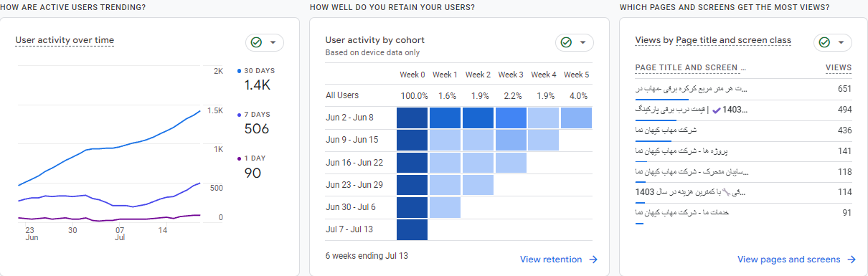The image size is (868, 276).
Task: Click the purple dot beside 1 DAY legend
Action: pos(239,158)
